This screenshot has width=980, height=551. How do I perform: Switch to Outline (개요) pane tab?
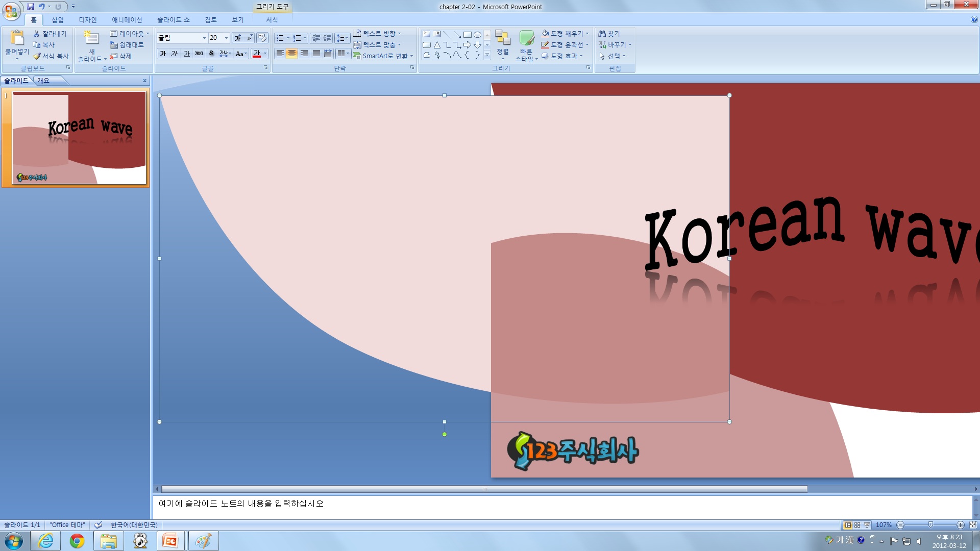(x=43, y=81)
